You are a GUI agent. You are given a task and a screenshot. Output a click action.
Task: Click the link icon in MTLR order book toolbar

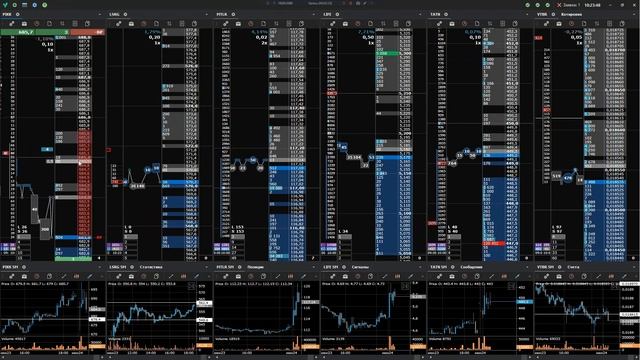click(225, 24)
